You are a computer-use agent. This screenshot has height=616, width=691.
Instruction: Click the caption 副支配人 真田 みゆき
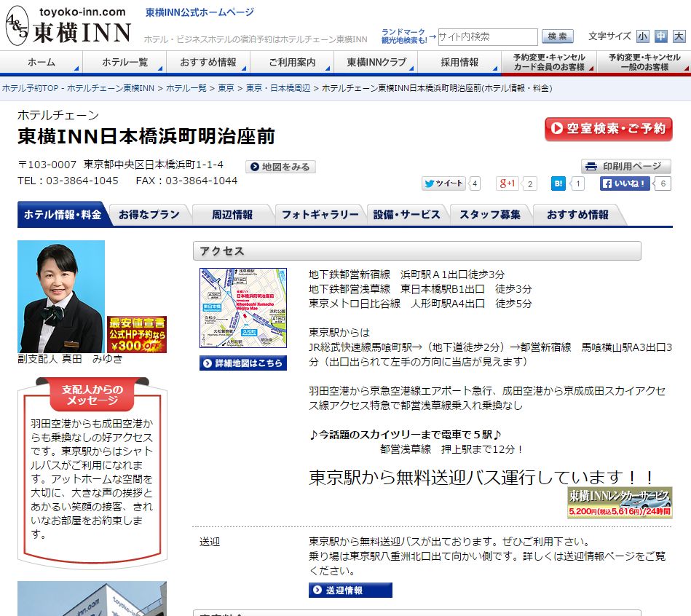[70, 359]
